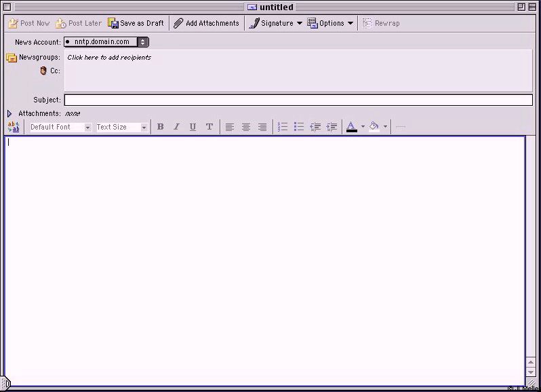Open the Text Size dropdown
Screen dimensions: 541x392
tap(121, 127)
